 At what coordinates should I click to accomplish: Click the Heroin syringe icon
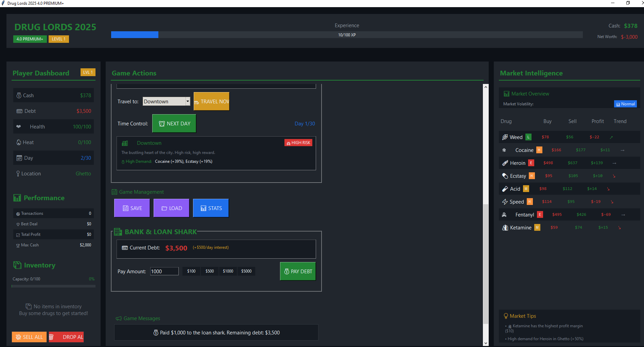[x=505, y=163]
